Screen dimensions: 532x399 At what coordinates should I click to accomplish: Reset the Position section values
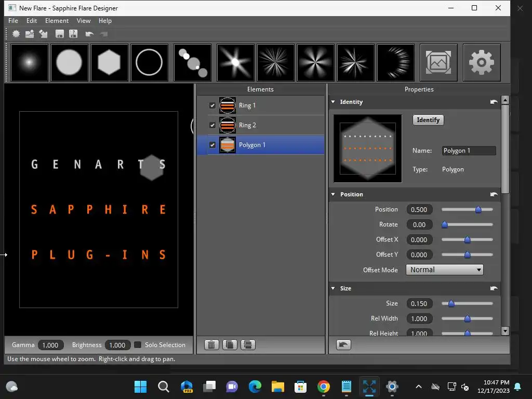tap(494, 194)
